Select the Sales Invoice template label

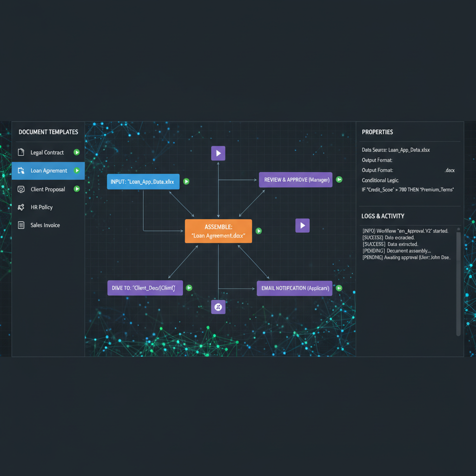pos(45,225)
